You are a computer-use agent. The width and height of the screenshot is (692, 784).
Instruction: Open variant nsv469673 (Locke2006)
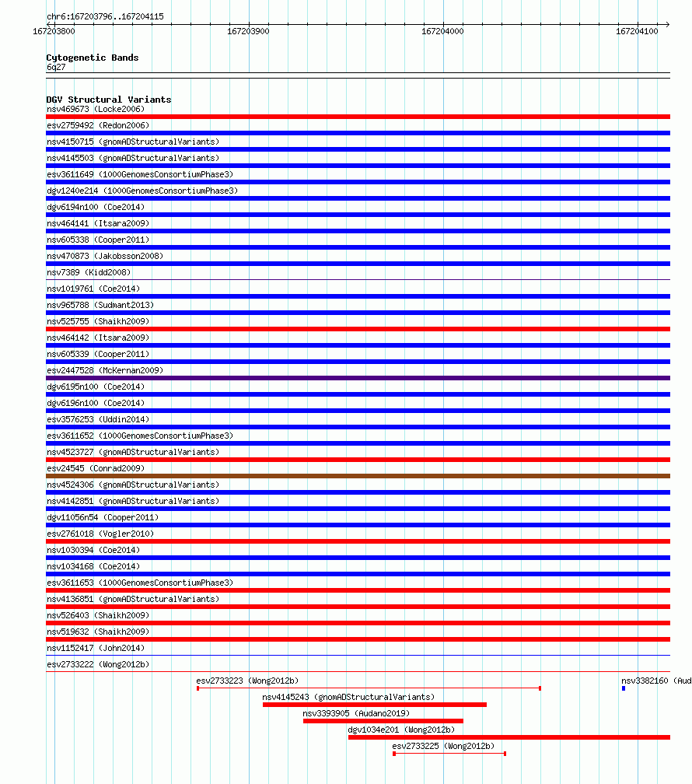(96, 109)
